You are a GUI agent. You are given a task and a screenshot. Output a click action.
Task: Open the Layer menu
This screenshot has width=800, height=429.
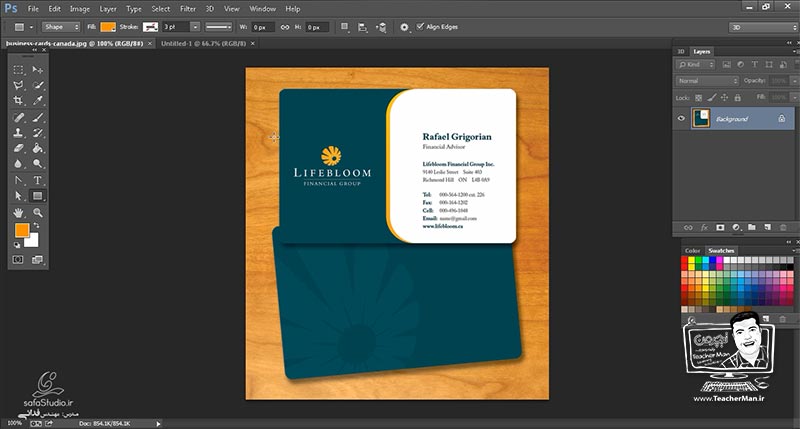(108, 9)
